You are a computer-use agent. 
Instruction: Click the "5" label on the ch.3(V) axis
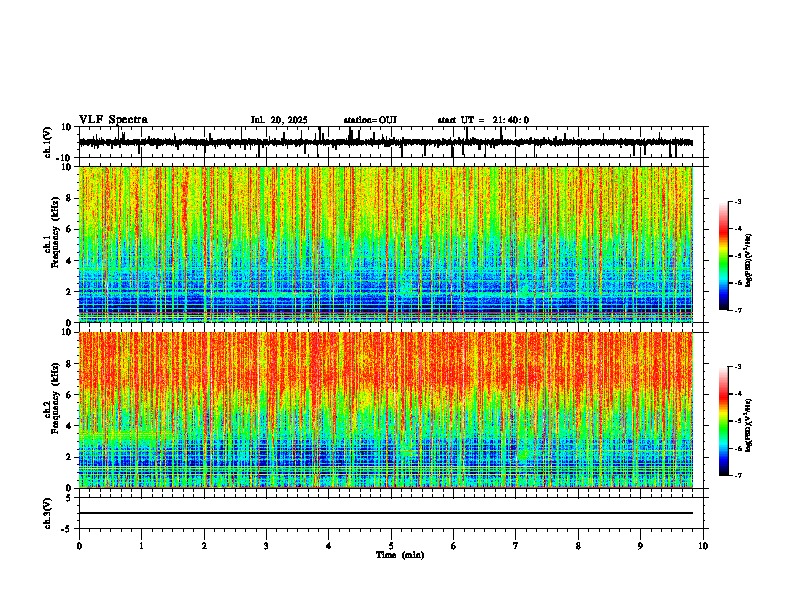(x=70, y=498)
